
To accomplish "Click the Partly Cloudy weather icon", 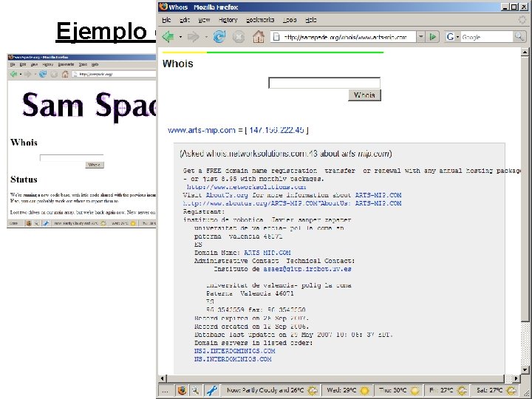I will [x=313, y=391].
